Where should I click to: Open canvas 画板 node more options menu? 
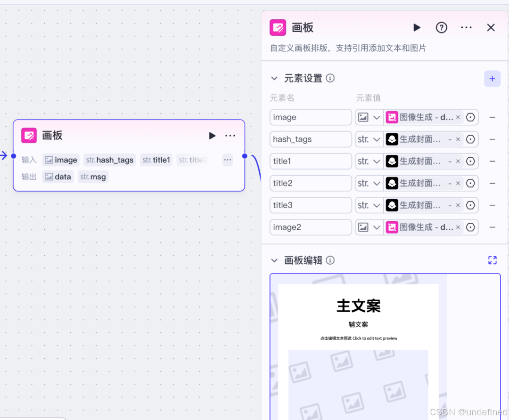pyautogui.click(x=230, y=136)
